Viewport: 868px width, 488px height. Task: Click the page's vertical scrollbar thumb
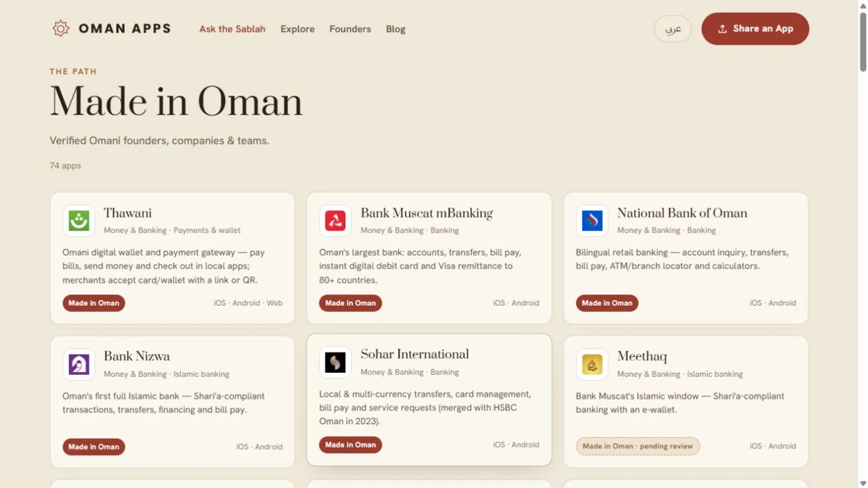863,41
